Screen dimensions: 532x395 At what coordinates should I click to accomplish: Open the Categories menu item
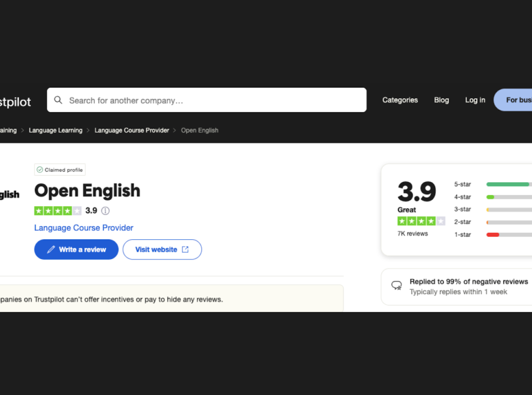(x=400, y=100)
